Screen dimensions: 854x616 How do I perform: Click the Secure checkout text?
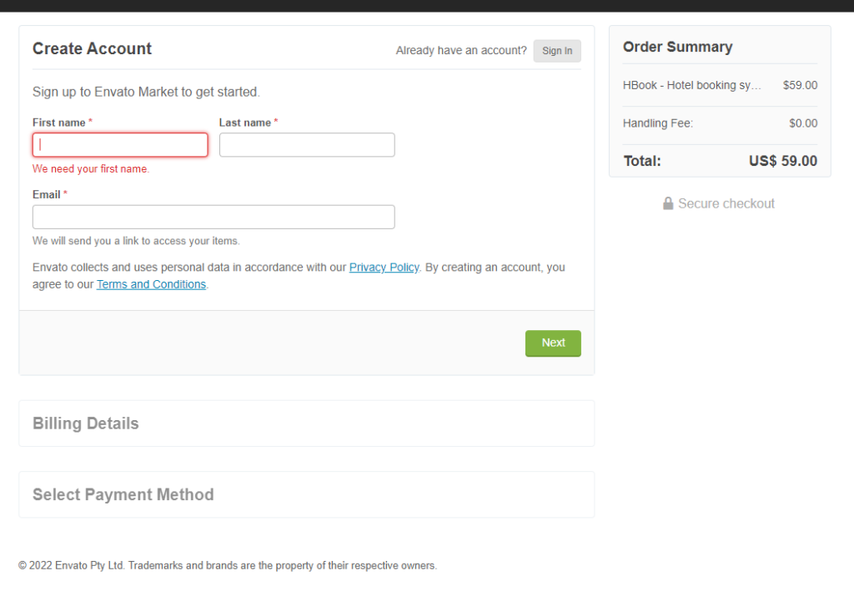click(x=726, y=203)
